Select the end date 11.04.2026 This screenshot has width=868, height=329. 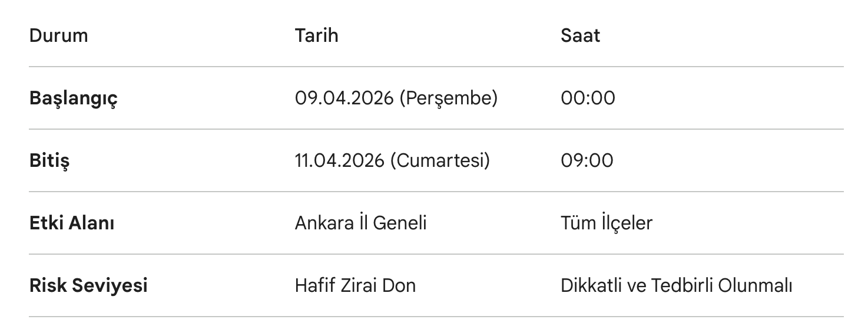[x=340, y=160]
